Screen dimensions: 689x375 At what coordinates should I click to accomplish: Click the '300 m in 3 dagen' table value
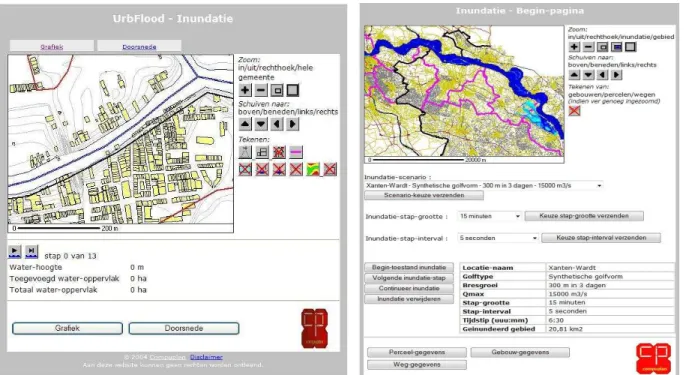click(x=577, y=285)
